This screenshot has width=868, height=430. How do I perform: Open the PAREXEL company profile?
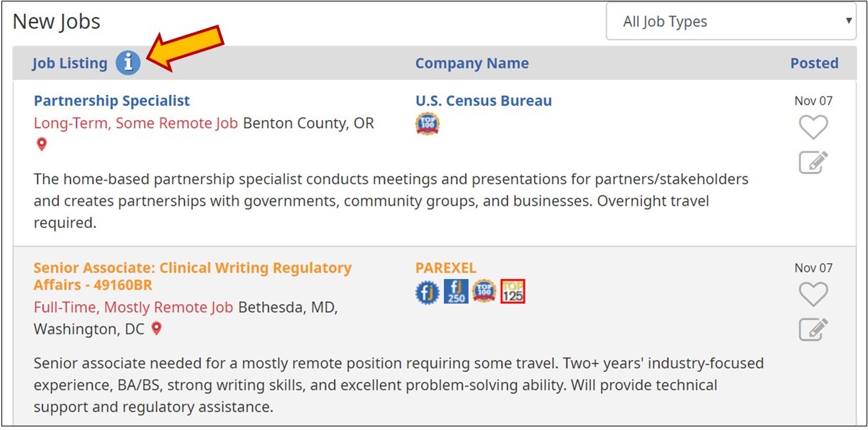[x=446, y=267]
